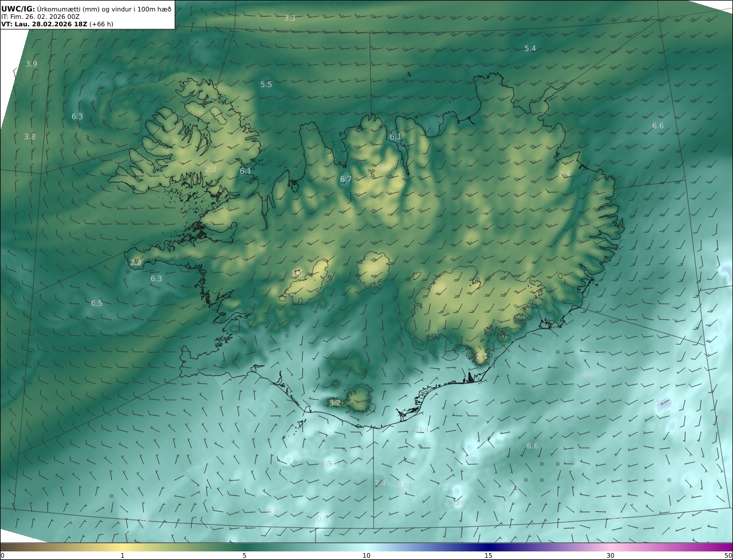Screen dimensions: 733x560
Task: Pick the yellow segment of the colour scale
Action: [123, 547]
